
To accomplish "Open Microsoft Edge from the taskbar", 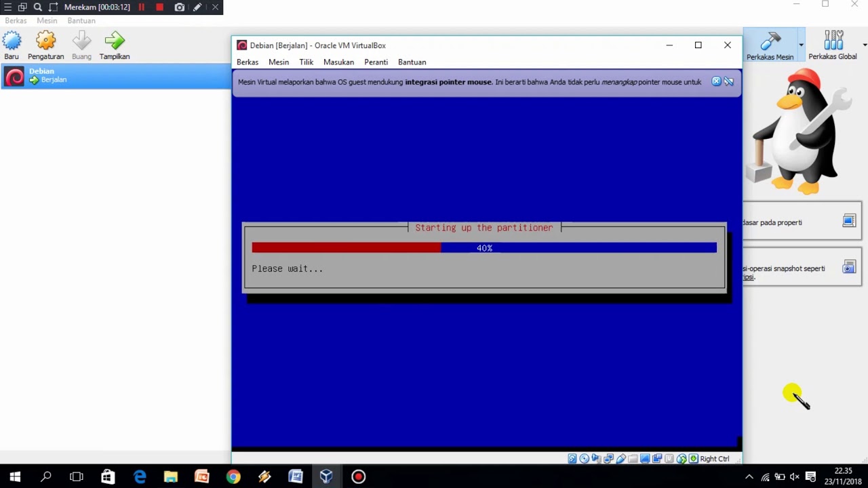I will [140, 477].
